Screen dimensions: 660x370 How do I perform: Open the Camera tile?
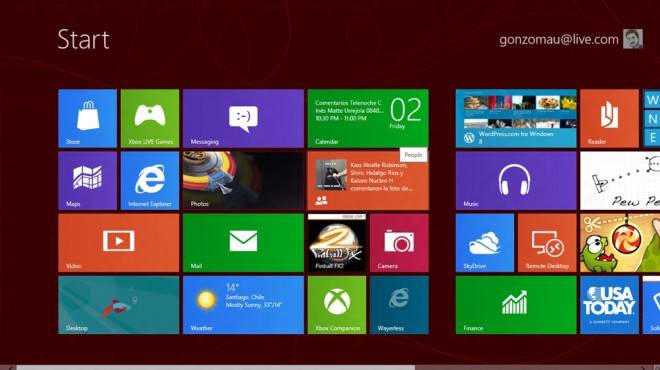pos(399,243)
